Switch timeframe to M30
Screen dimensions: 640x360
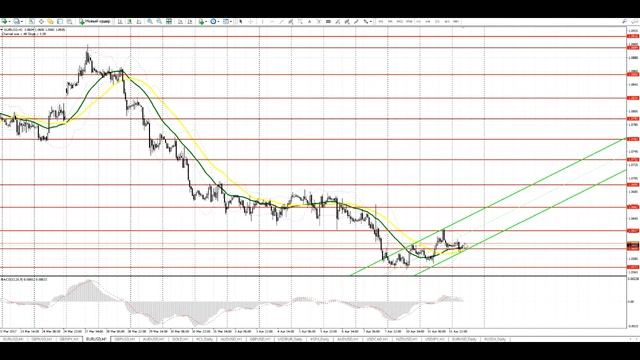(x=409, y=21)
